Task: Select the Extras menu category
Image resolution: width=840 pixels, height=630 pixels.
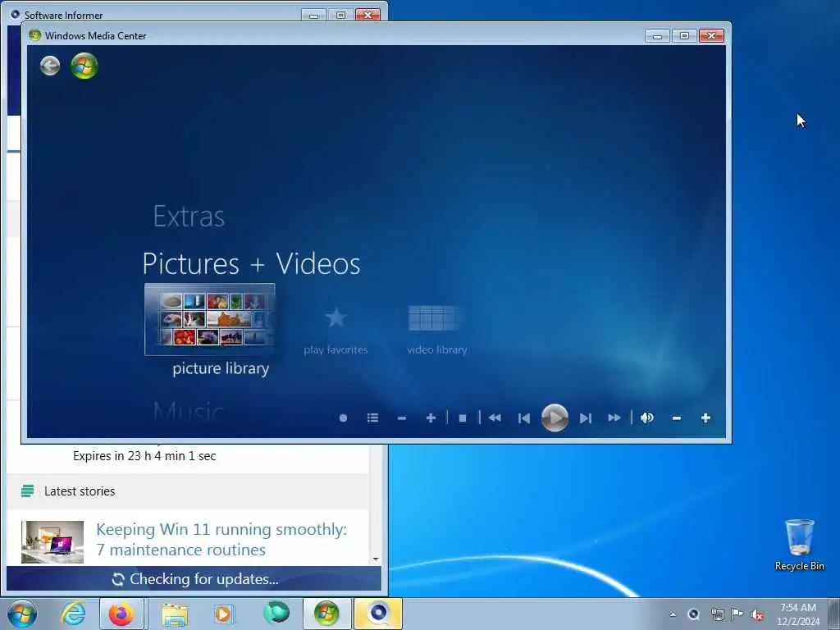Action: pos(189,217)
